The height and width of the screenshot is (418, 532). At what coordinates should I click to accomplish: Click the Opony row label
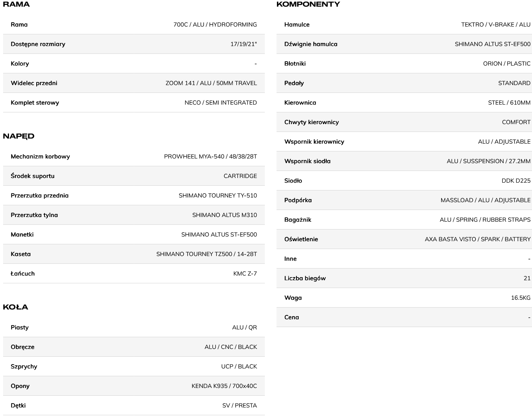[x=20, y=386]
